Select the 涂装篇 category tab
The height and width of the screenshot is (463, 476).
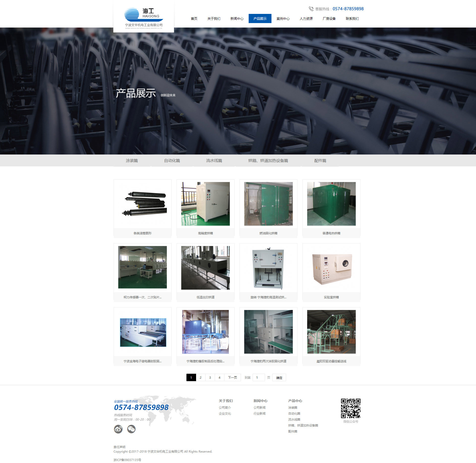point(132,161)
